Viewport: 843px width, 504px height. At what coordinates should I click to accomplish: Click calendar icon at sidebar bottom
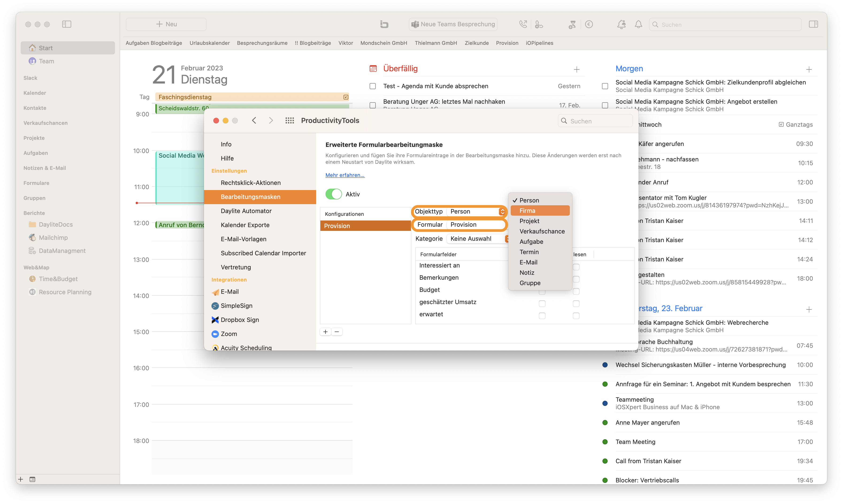pyautogui.click(x=32, y=479)
